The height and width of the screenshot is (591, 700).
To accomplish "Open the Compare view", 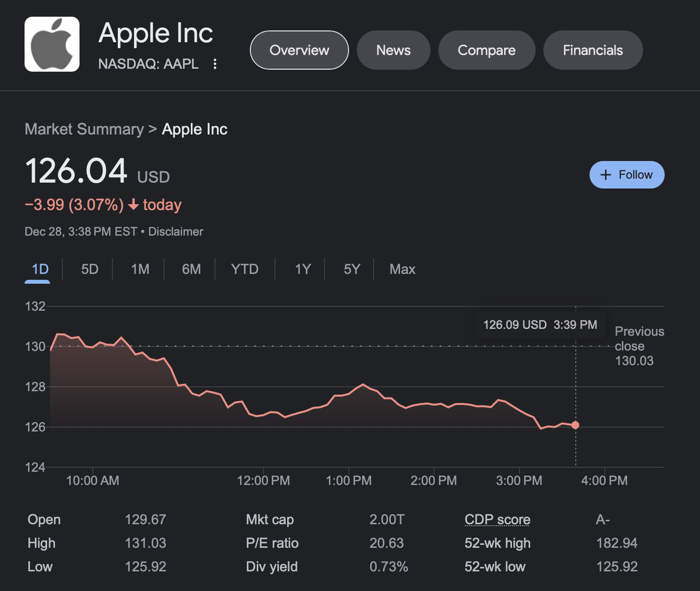I will [x=486, y=50].
